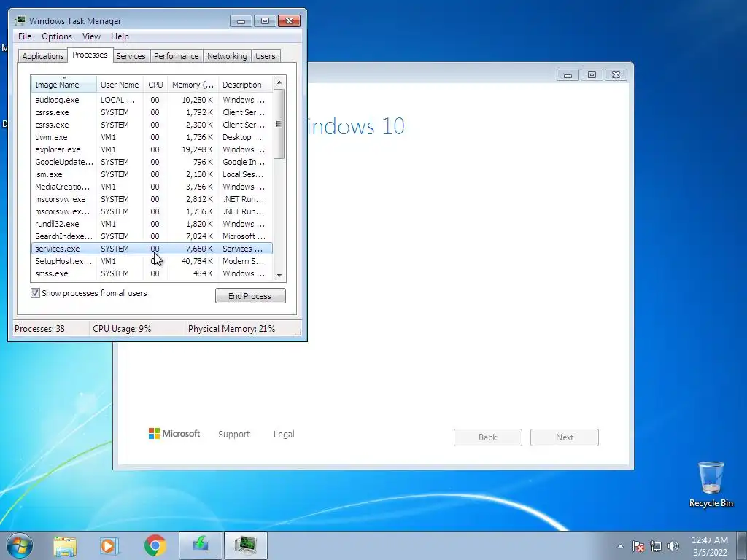This screenshot has height=560, width=747.
Task: Select the Processes tab
Action: (x=90, y=55)
